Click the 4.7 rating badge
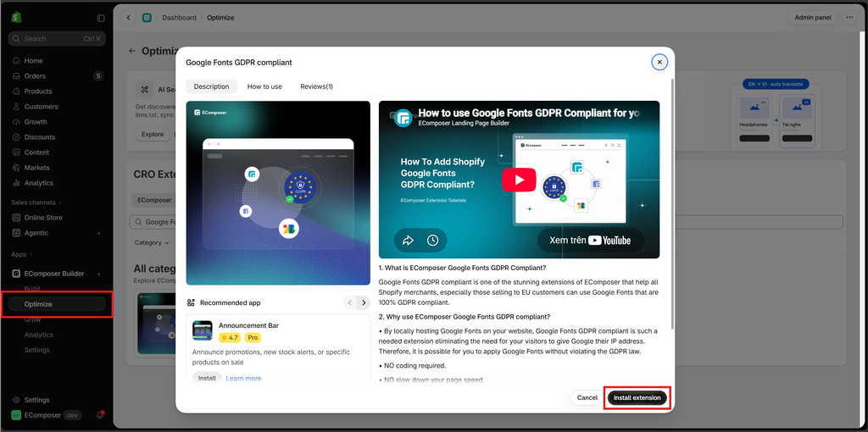Image resolution: width=868 pixels, height=432 pixels. pyautogui.click(x=230, y=337)
